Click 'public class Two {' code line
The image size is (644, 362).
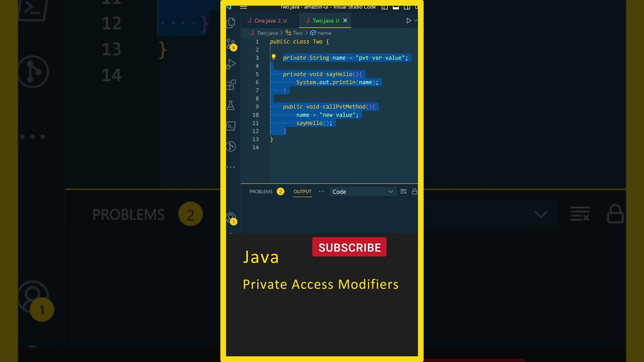299,42
